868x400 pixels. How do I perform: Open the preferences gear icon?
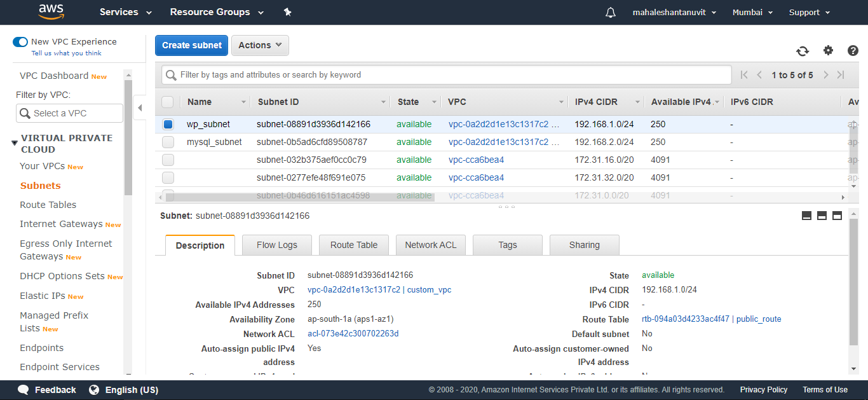tap(828, 50)
